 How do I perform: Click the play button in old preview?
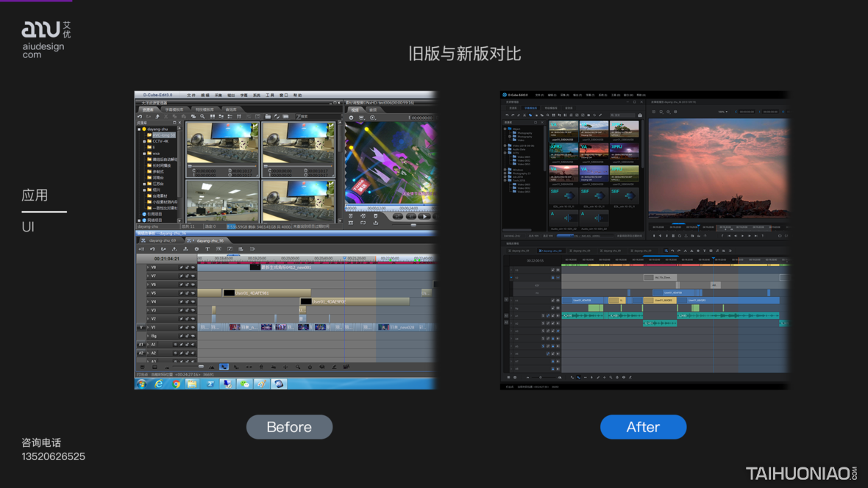[424, 217]
